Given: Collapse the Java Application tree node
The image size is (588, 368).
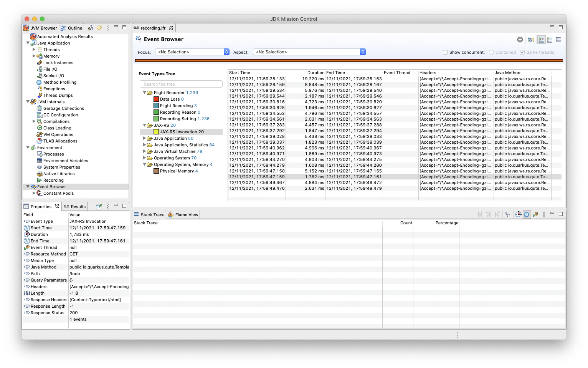Looking at the screenshot, I should point(28,43).
